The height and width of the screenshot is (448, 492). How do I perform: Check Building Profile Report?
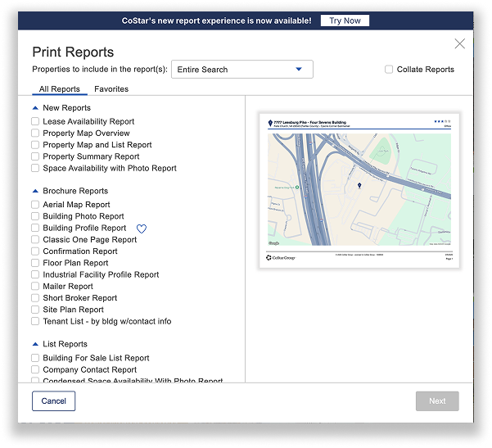pos(35,228)
